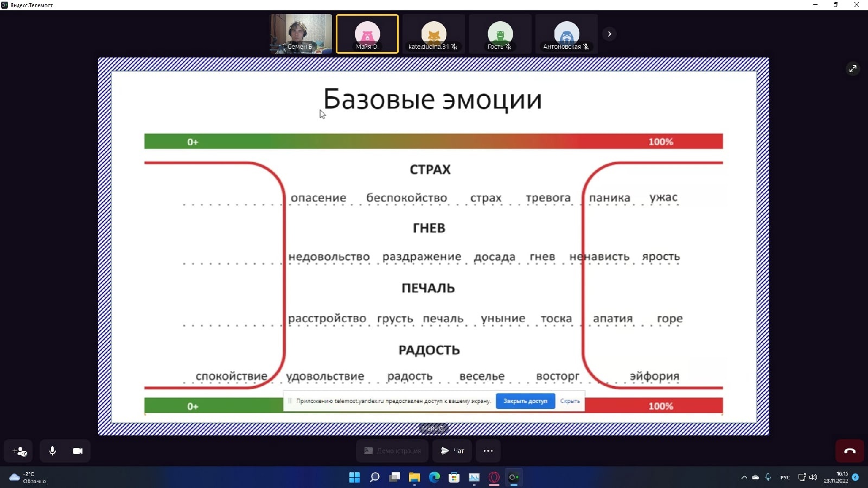Open the Microsoft Store taskbar icon

click(454, 477)
